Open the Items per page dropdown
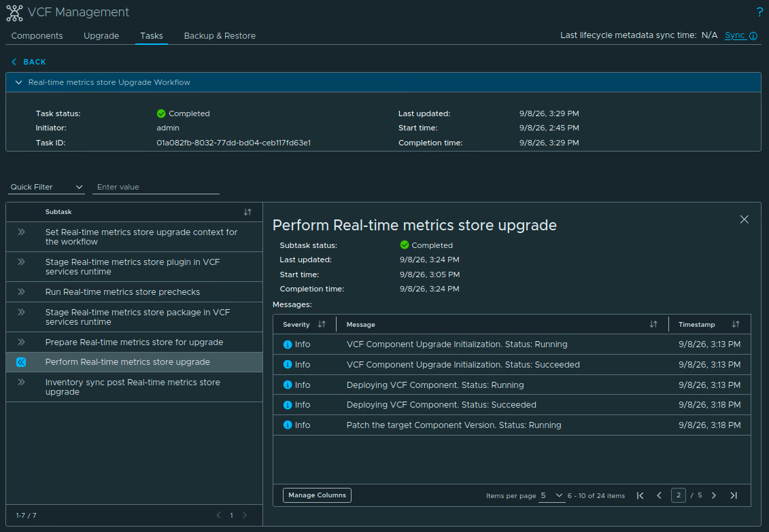The height and width of the screenshot is (532, 769). coord(551,496)
